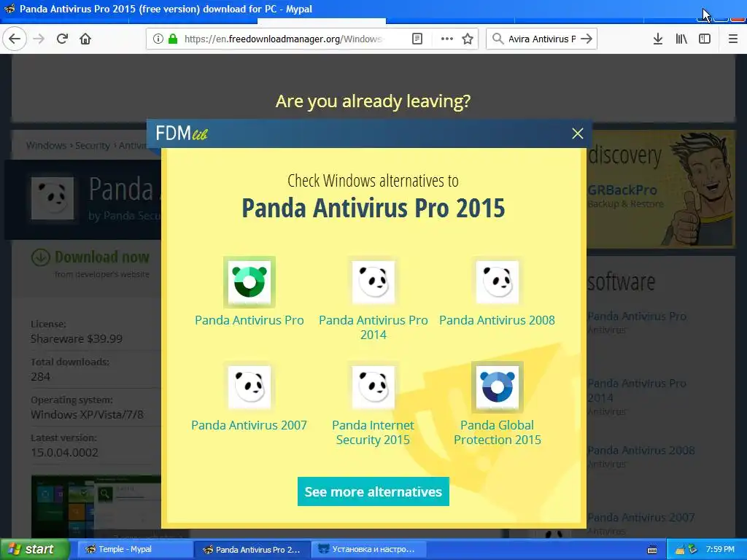Click the keyboard icon in the taskbar

point(652,550)
